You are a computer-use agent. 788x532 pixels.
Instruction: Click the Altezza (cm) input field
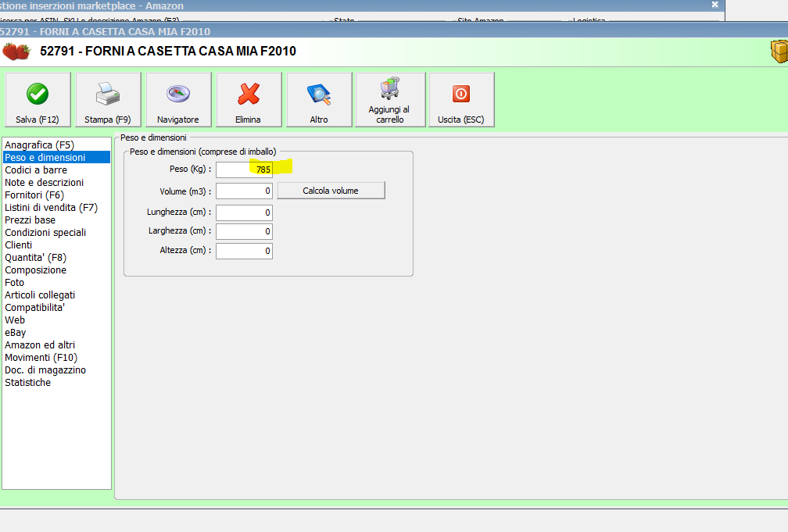point(244,251)
